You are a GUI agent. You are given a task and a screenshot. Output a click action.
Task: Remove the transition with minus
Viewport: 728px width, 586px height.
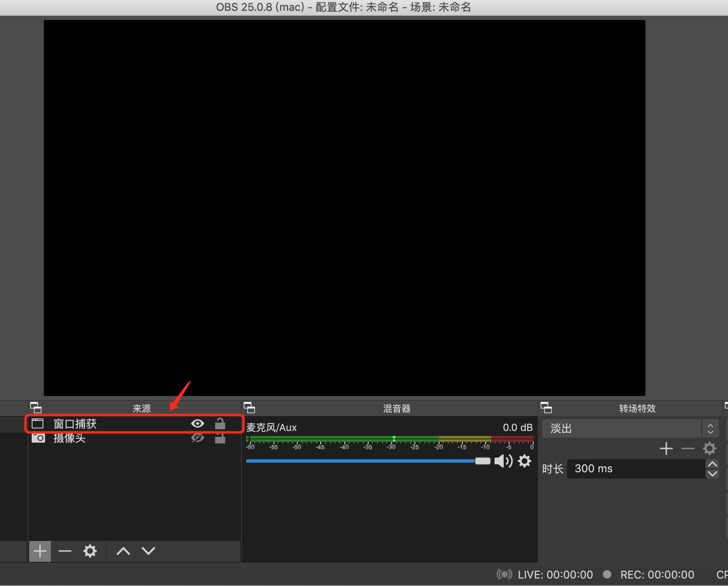688,448
